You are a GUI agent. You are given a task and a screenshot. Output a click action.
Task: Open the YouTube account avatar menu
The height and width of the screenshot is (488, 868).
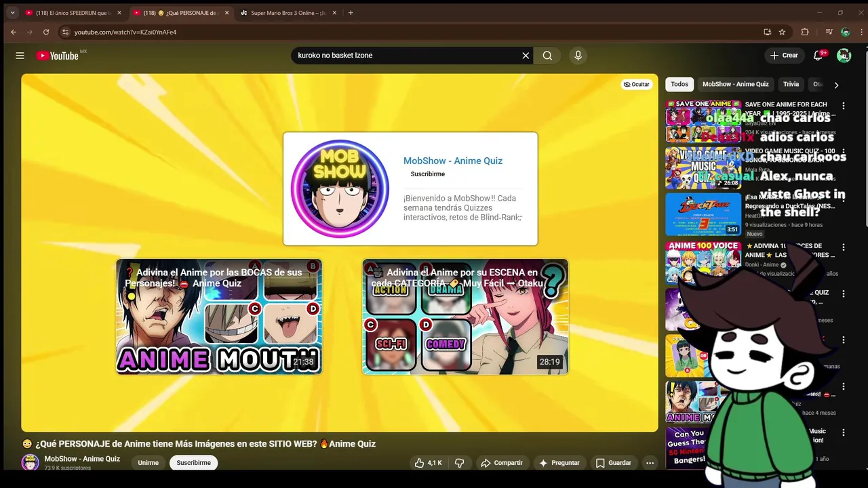tap(844, 56)
